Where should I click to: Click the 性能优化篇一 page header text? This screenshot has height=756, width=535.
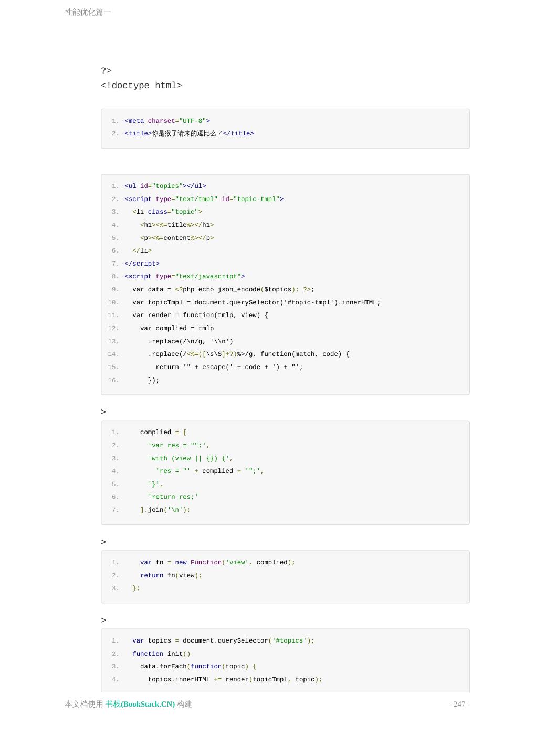click(88, 12)
